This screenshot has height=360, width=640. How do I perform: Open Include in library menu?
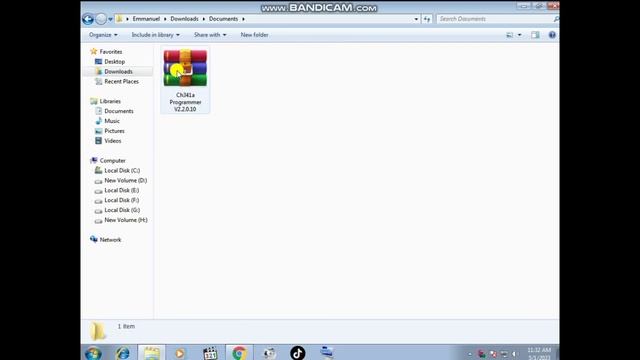pyautogui.click(x=156, y=35)
